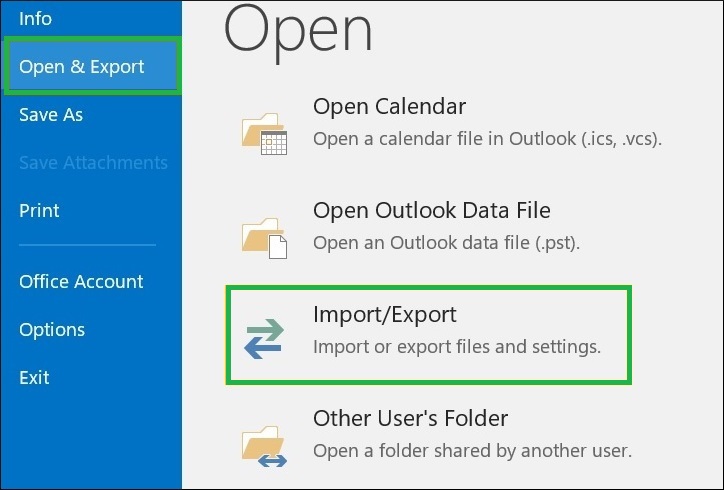Click 'Import or export files and settings' text
This screenshot has width=724, height=490.
coord(457,347)
